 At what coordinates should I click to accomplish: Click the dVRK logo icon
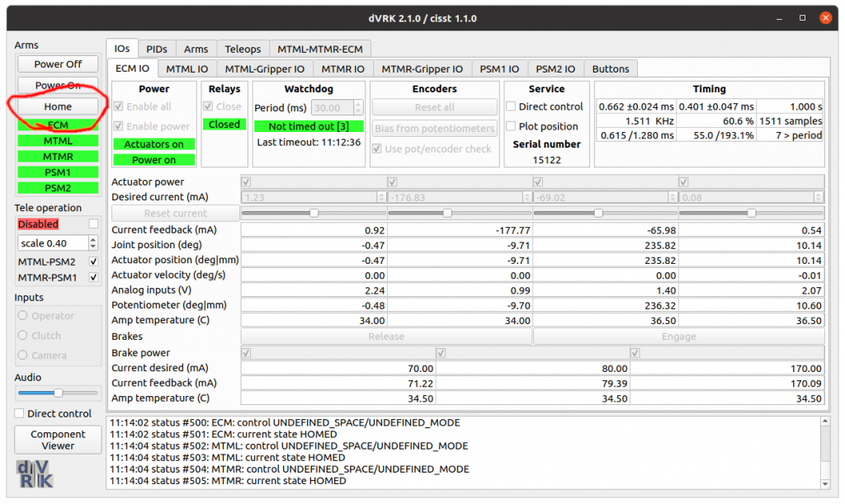click(35, 473)
